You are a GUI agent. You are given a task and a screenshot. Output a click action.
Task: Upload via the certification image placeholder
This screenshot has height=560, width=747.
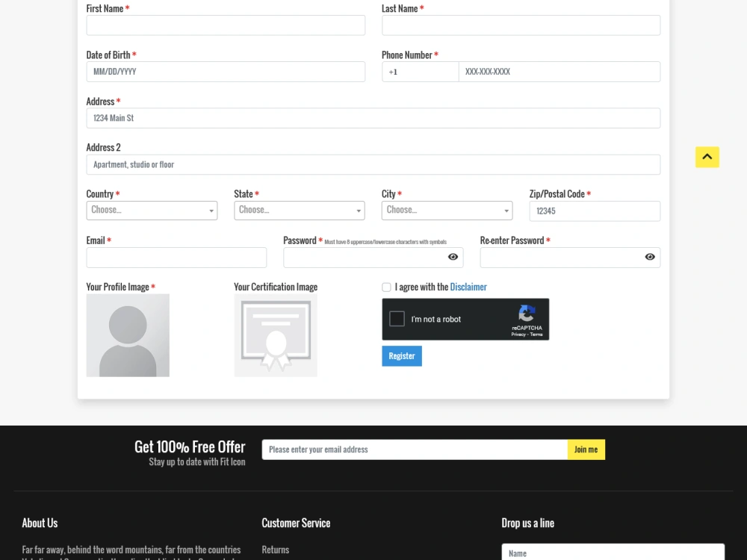click(x=276, y=335)
